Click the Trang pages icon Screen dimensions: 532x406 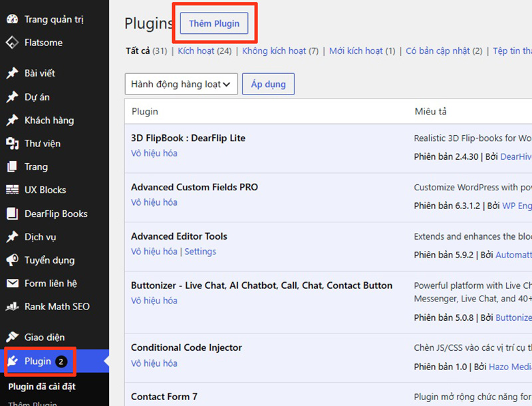click(12, 166)
